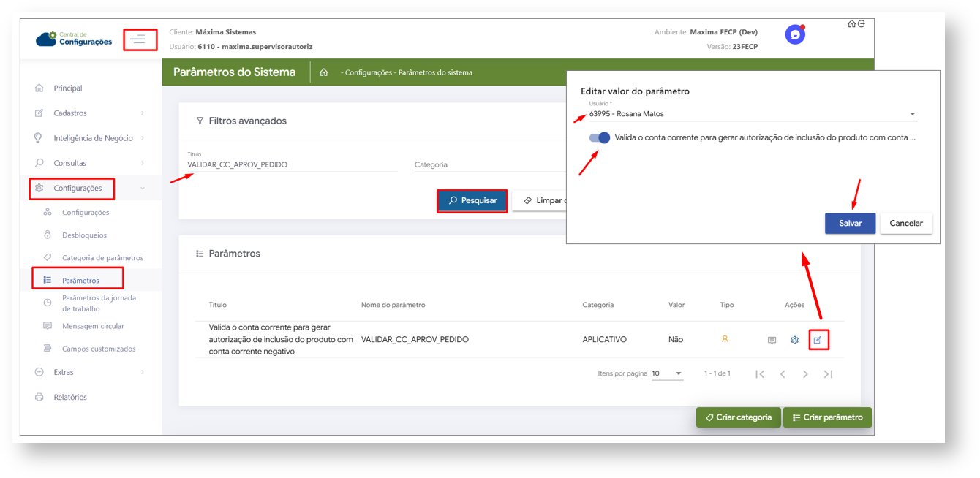This screenshot has width=980, height=478.
Task: Click the list icon beside Parâmetros heading
Action: tap(200, 254)
